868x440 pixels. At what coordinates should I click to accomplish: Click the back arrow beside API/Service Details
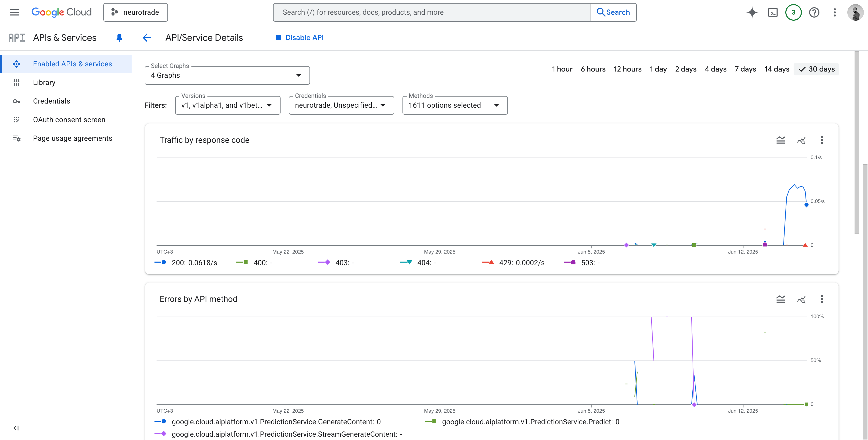click(146, 38)
